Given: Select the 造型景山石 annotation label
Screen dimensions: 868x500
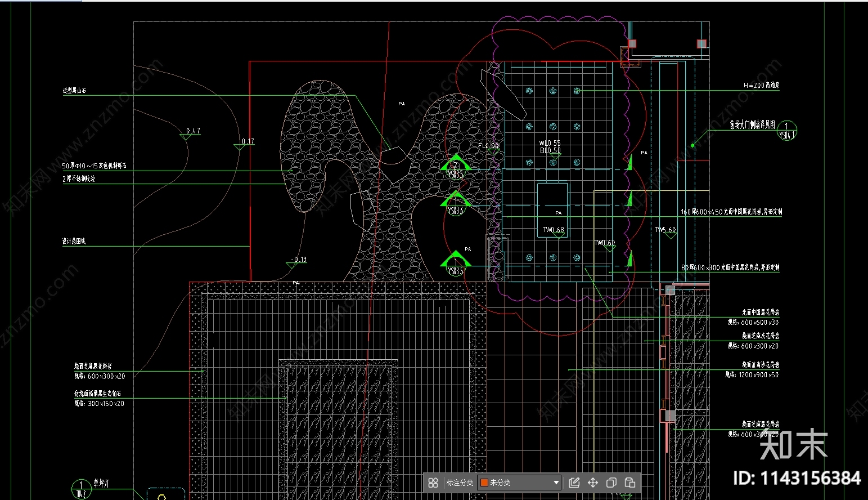Looking at the screenshot, I should tap(74, 90).
